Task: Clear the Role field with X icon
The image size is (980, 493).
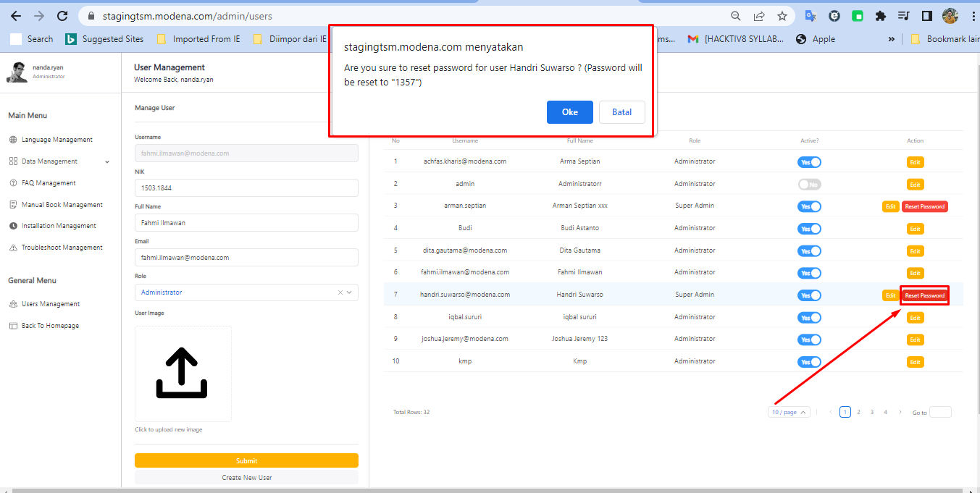Action: coord(340,292)
